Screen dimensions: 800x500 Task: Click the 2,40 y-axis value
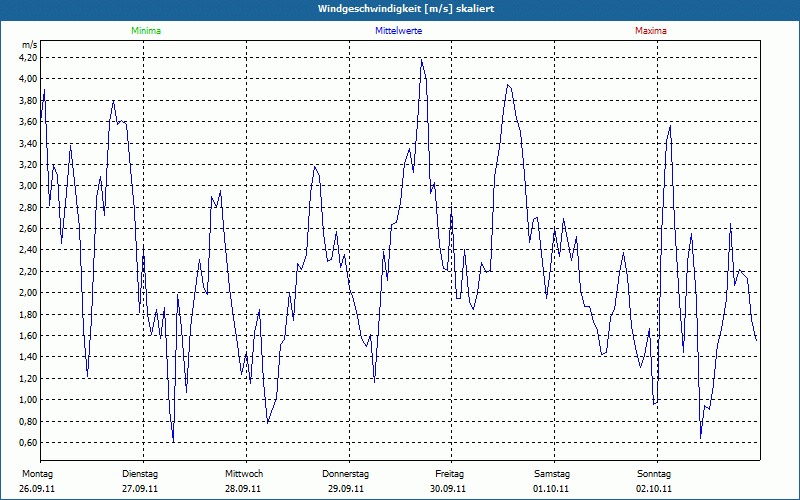click(x=29, y=249)
